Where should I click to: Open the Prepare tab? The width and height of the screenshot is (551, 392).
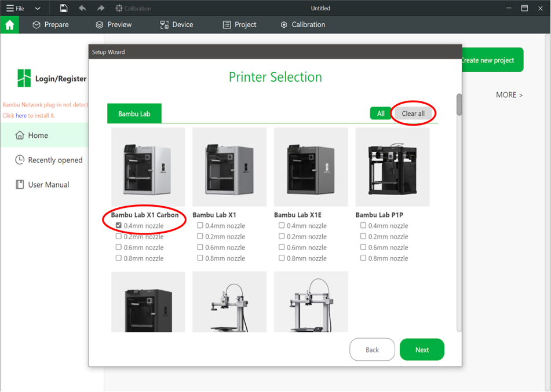tap(50, 25)
